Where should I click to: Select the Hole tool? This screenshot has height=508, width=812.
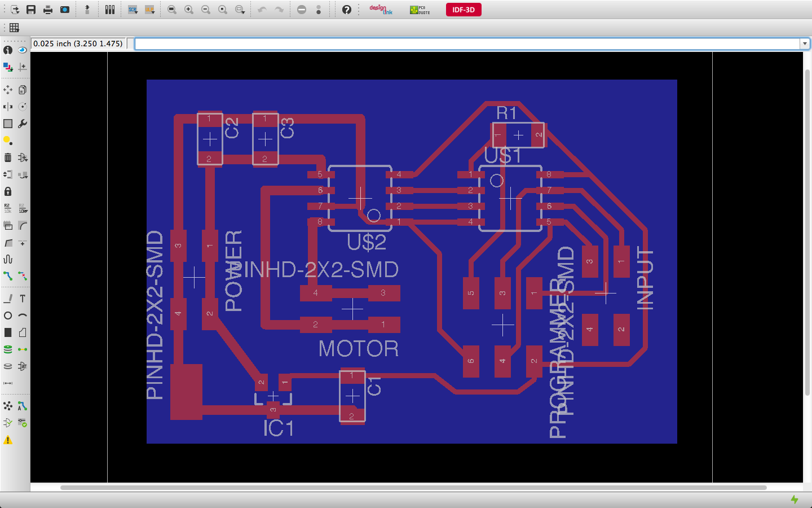click(8, 366)
